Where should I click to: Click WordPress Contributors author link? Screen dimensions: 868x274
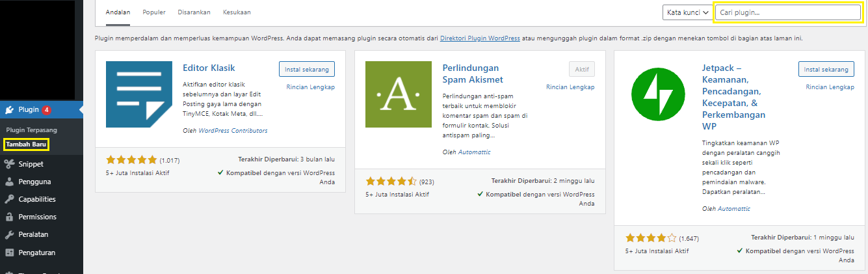click(x=231, y=131)
